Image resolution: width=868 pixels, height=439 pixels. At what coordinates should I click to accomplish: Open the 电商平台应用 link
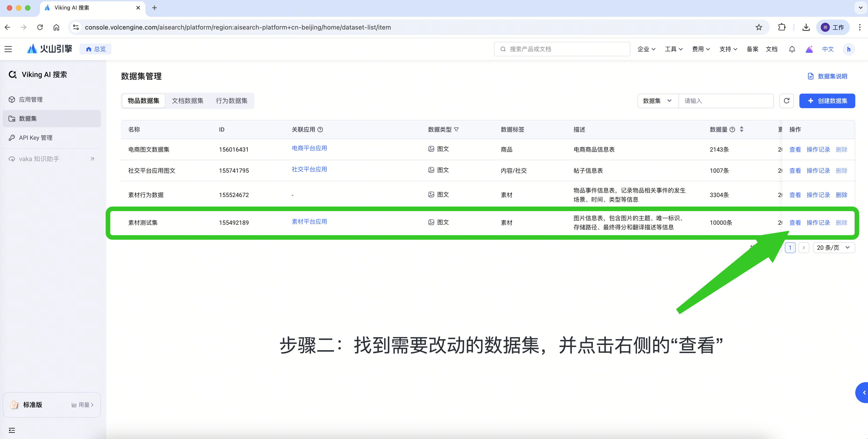pos(309,148)
